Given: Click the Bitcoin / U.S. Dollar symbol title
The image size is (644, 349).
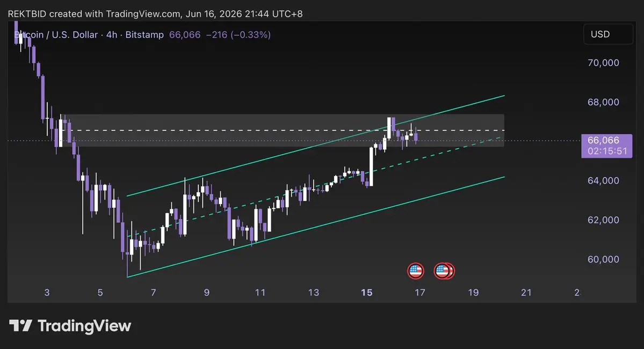Looking at the screenshot, I should pos(56,35).
